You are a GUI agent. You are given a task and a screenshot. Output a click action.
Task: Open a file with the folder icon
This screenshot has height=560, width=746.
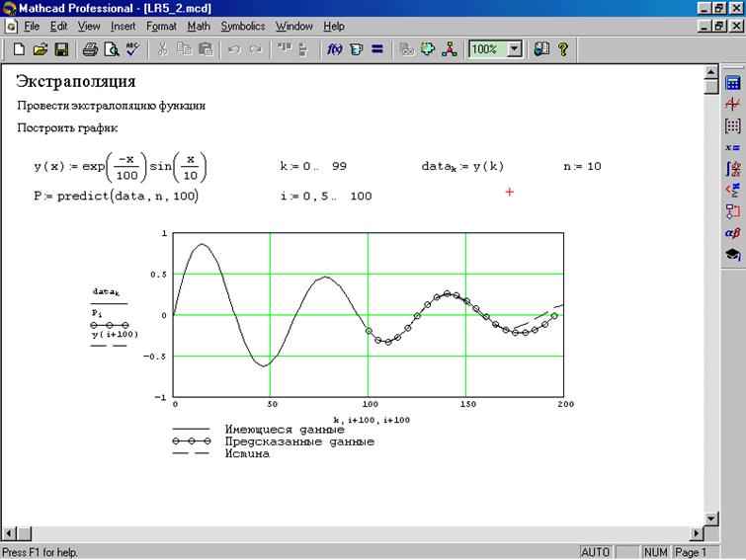40,48
